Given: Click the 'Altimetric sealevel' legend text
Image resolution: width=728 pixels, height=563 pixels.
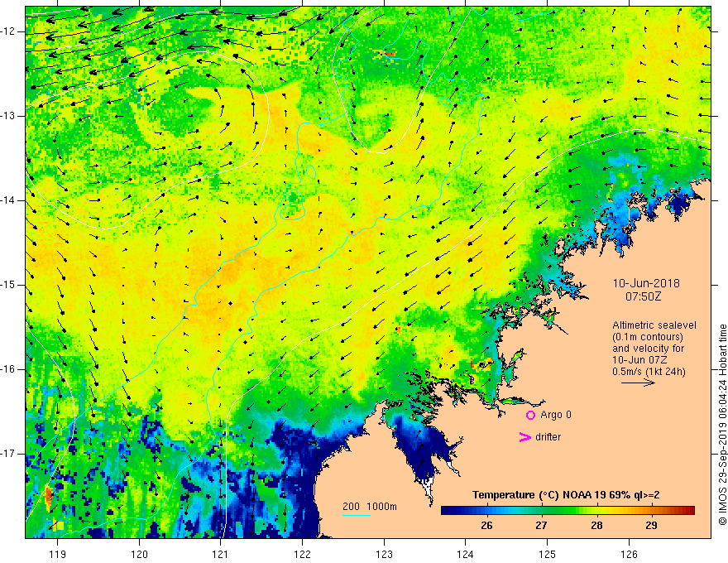Looking at the screenshot, I should click(654, 325).
